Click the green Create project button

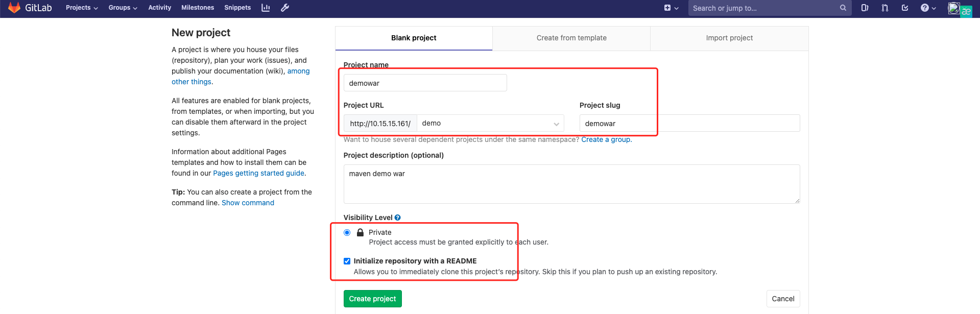point(372,299)
